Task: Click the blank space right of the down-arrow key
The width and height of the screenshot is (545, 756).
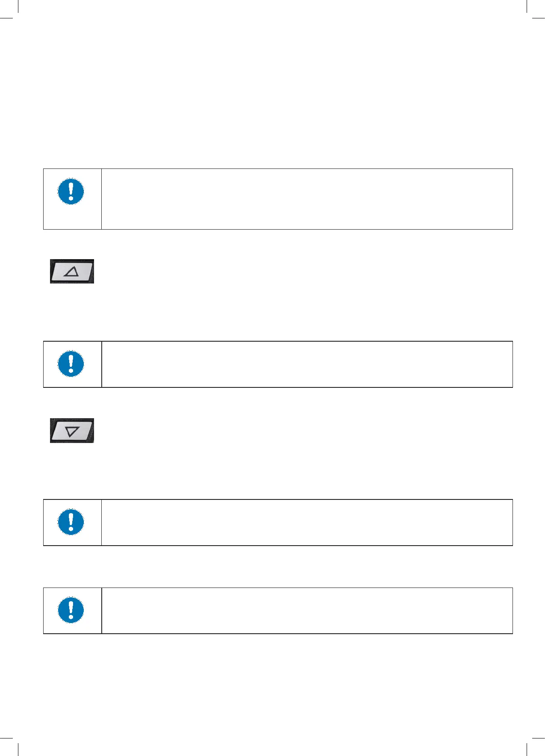Action: click(299, 431)
